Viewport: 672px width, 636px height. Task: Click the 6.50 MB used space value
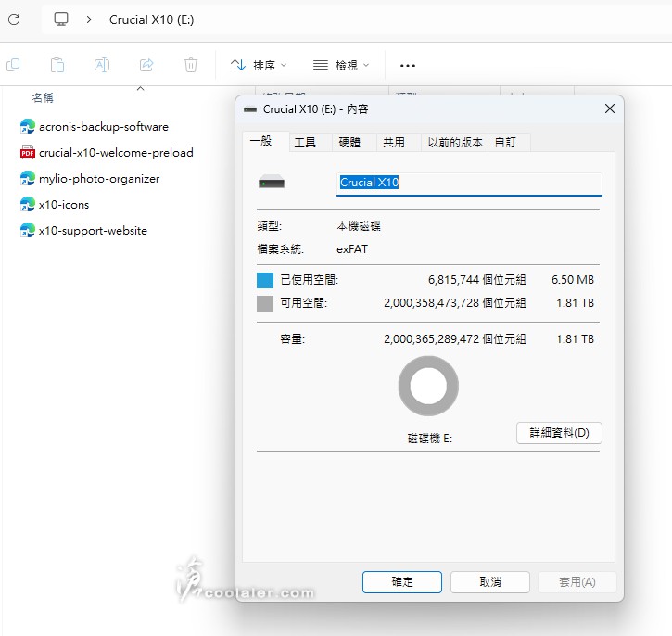click(x=573, y=280)
